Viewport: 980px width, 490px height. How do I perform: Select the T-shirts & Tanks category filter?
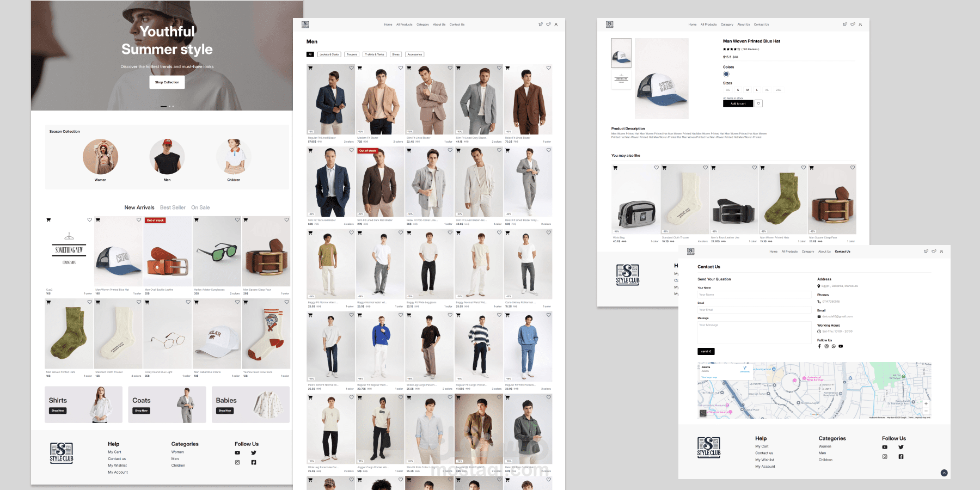click(375, 54)
